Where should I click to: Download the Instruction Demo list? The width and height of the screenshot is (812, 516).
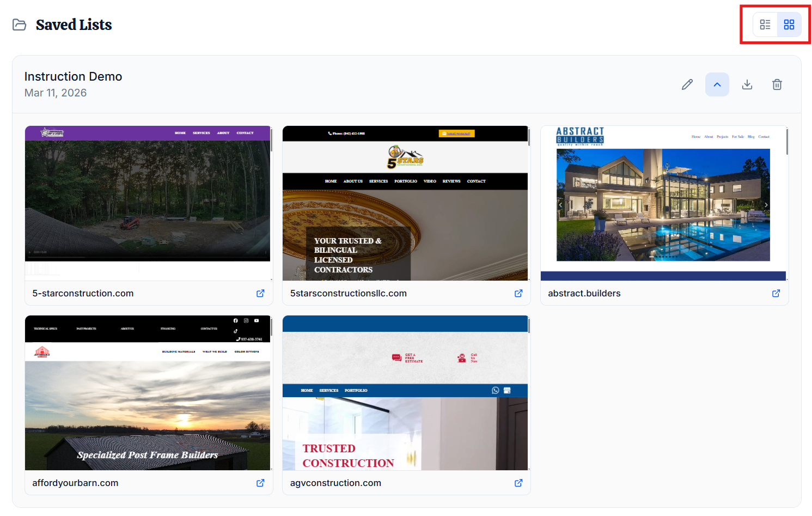coord(747,84)
